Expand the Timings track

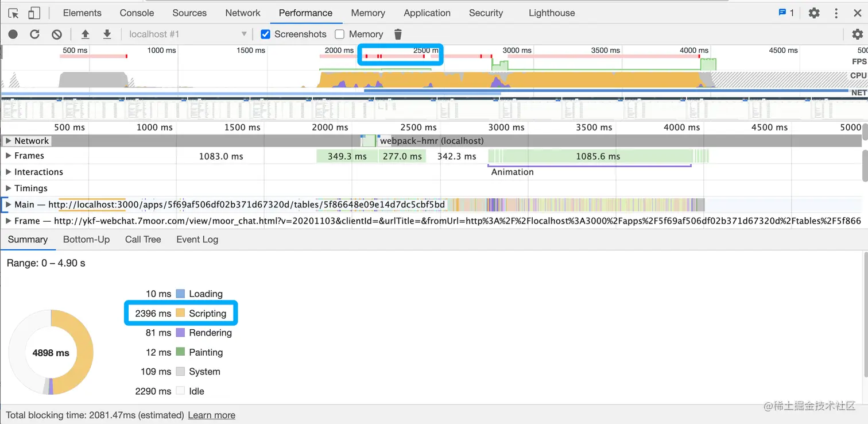tap(8, 188)
